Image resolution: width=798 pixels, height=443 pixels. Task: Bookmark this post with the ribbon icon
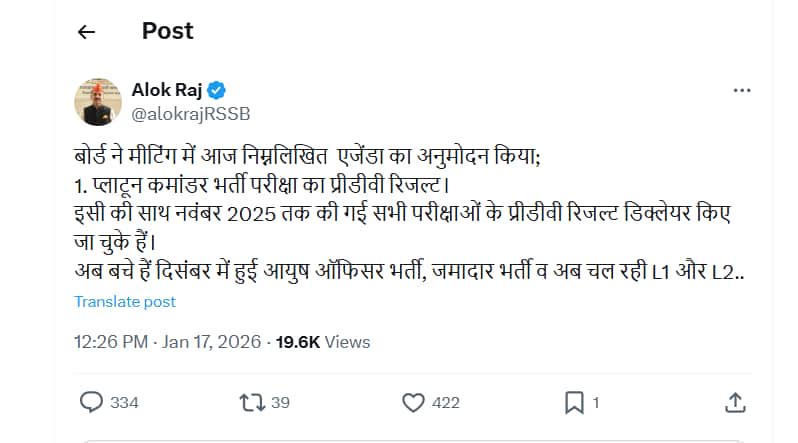pyautogui.click(x=574, y=402)
